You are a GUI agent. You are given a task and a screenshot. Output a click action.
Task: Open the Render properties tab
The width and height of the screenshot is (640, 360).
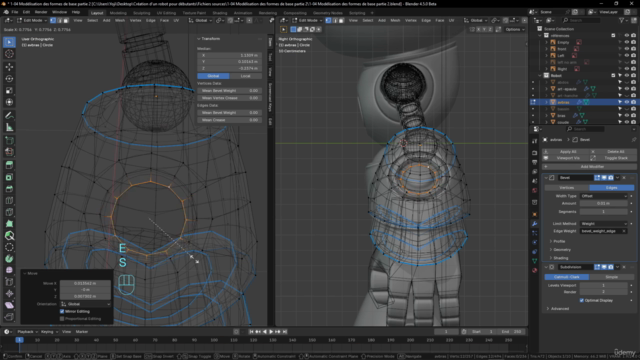pos(534,153)
